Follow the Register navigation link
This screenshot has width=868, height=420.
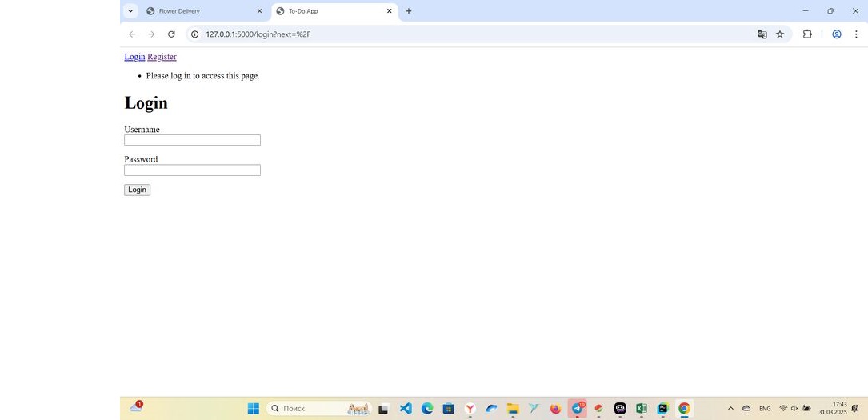point(162,57)
